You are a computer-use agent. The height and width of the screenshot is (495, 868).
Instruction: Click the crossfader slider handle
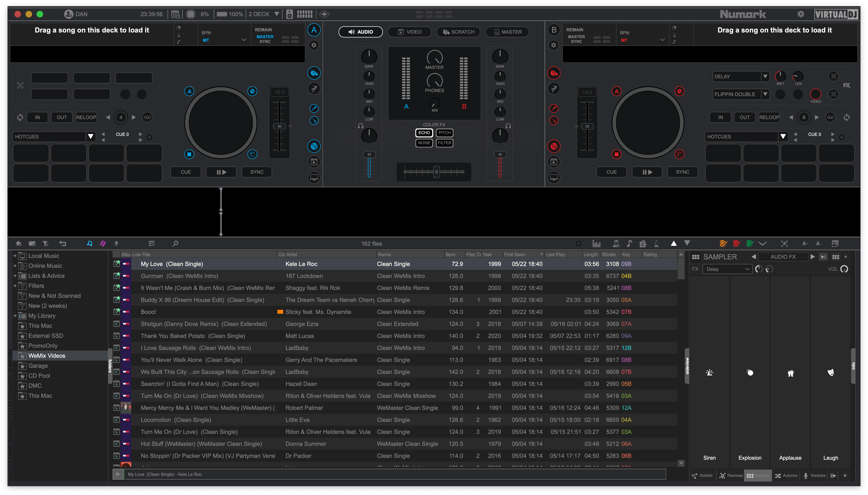coord(436,172)
